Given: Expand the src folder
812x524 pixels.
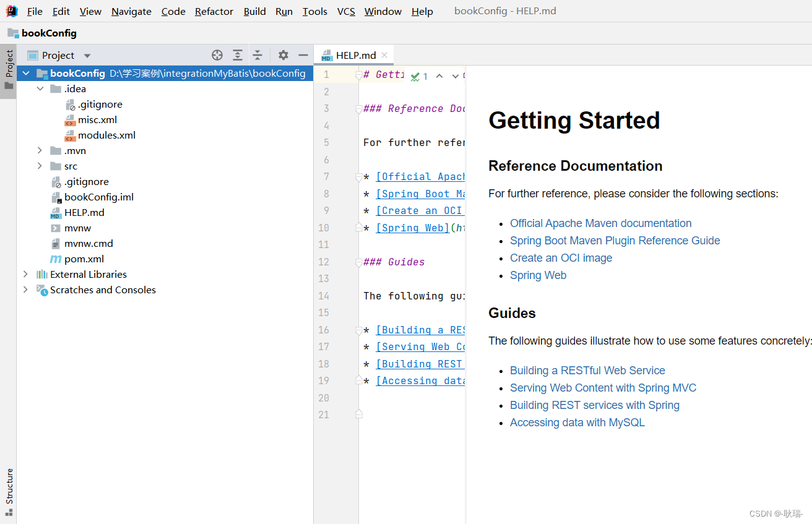Looking at the screenshot, I should point(40,166).
